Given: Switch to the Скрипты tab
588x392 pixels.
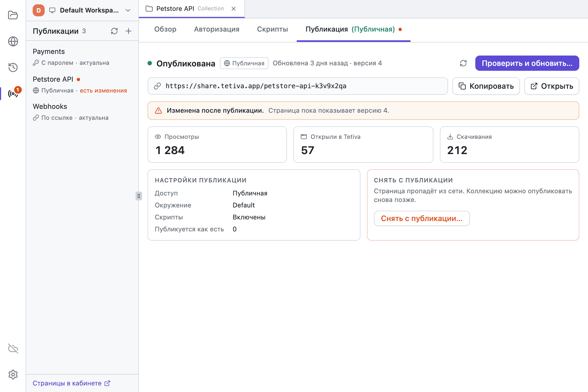Looking at the screenshot, I should pyautogui.click(x=272, y=29).
